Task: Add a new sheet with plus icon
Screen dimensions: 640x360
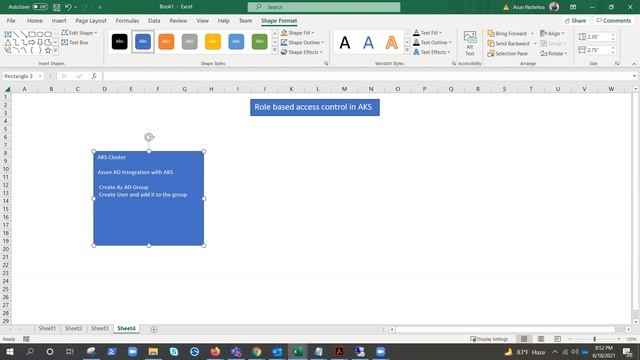Action: (x=154, y=329)
